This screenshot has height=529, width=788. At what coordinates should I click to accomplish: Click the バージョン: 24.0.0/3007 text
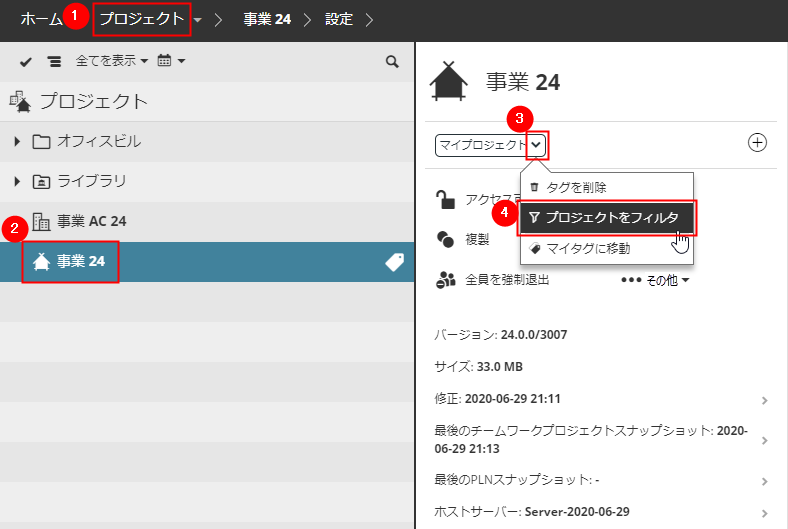coord(501,335)
